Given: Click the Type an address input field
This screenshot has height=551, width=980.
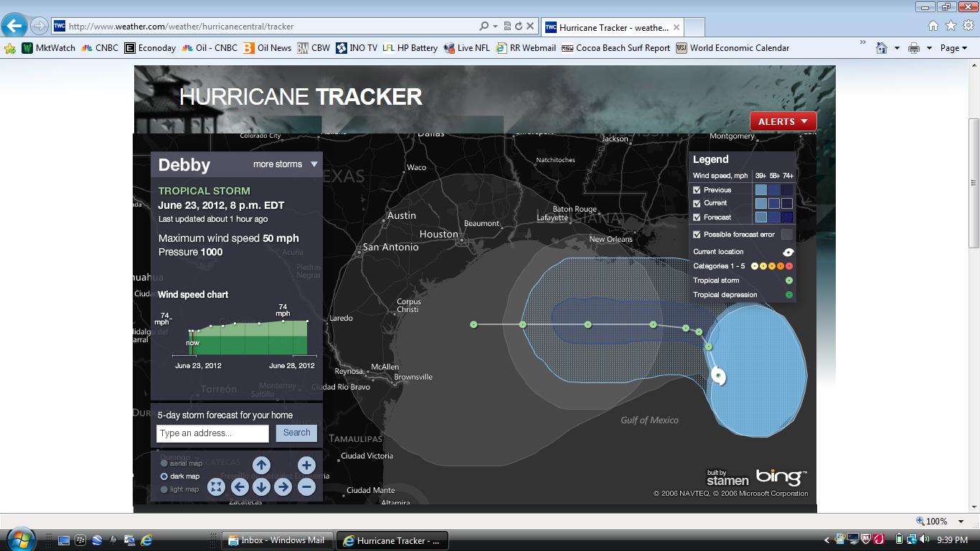Looking at the screenshot, I should pos(212,433).
